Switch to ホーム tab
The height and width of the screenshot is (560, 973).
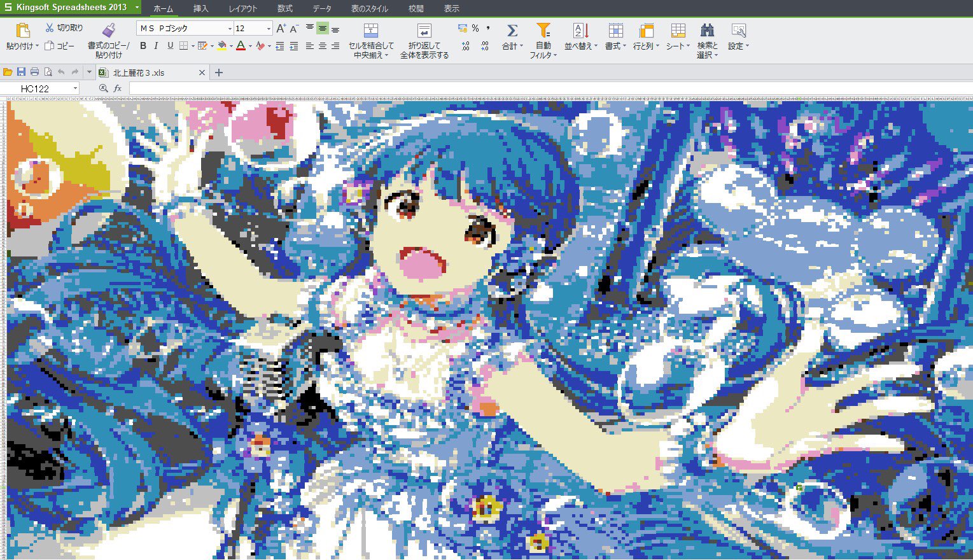pyautogui.click(x=163, y=9)
